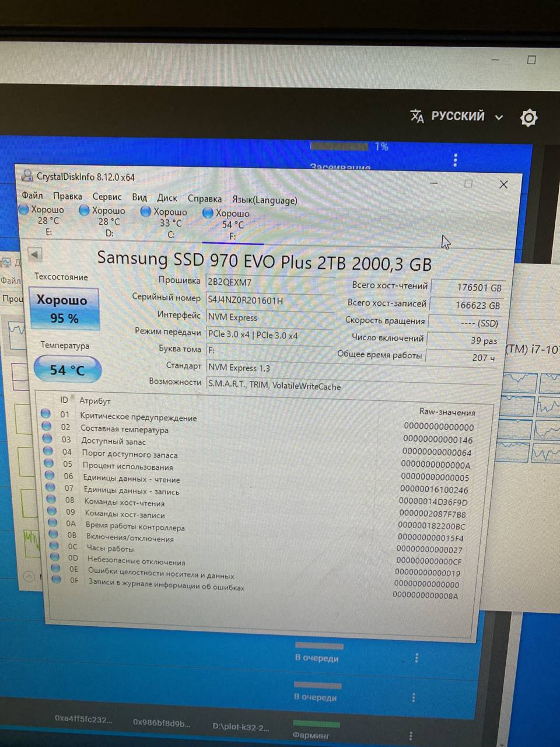Click the status circle for attribute 0F
This screenshot has width=560, height=747.
(56, 579)
